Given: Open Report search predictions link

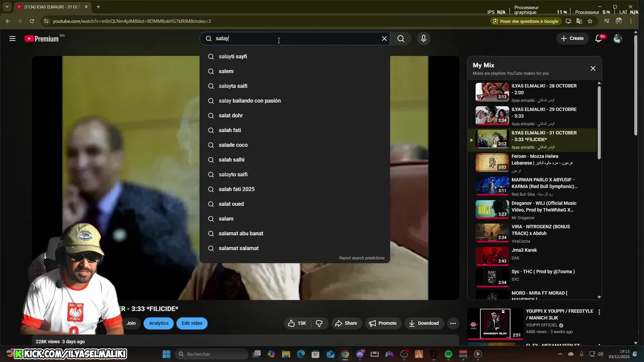Looking at the screenshot, I should click(361, 258).
